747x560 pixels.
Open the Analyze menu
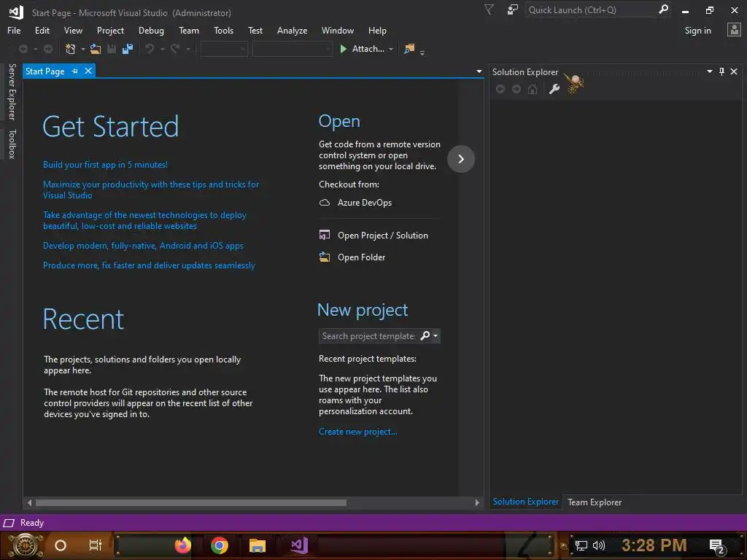292,30
